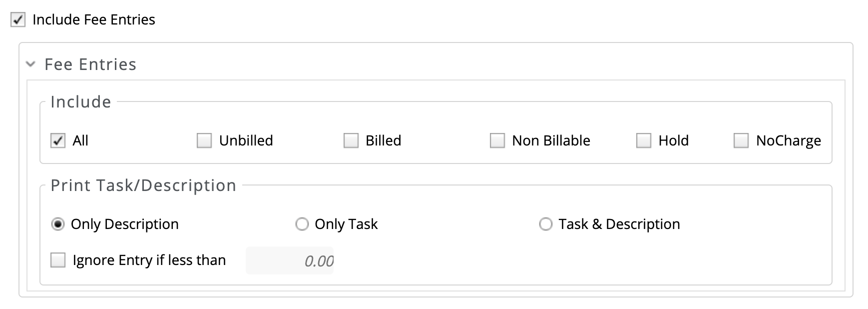
Task: Tick the Billed checkbox
Action: [351, 140]
